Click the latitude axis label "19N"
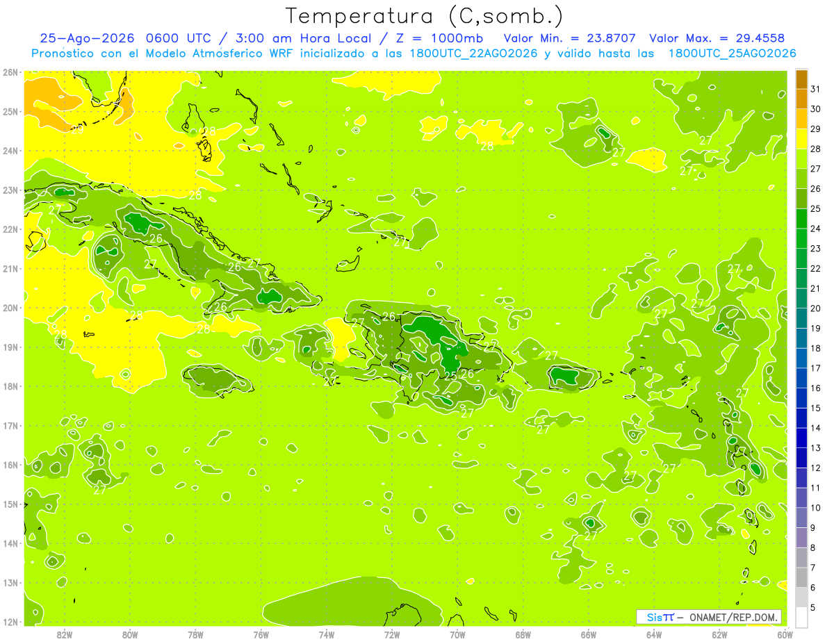The height and width of the screenshot is (644, 834). tap(10, 347)
